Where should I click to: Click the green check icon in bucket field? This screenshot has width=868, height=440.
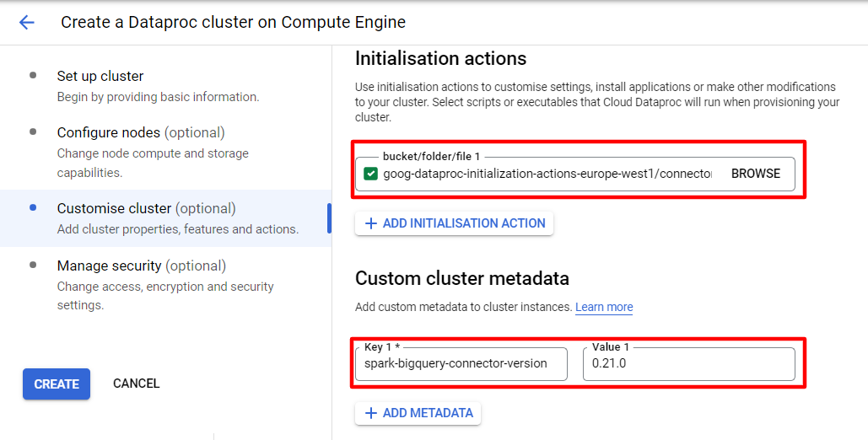[x=370, y=174]
